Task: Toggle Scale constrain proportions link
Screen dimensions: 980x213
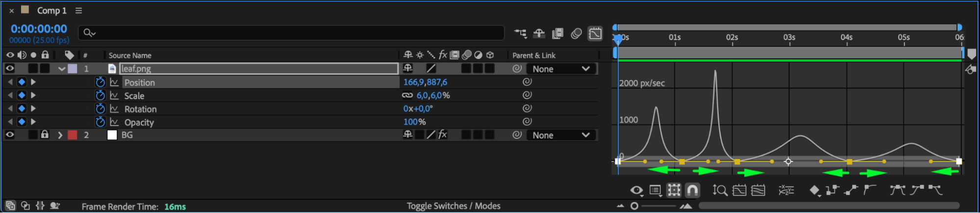Action: (407, 95)
